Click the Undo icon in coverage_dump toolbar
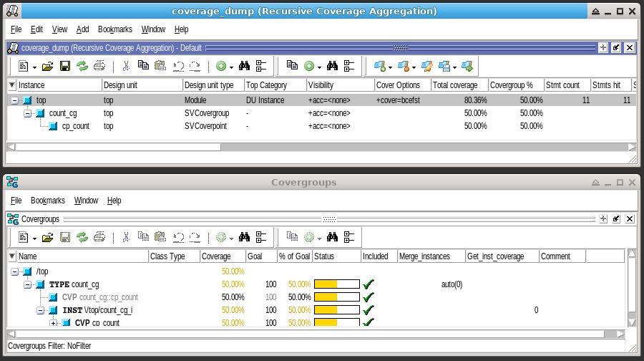 (x=178, y=66)
